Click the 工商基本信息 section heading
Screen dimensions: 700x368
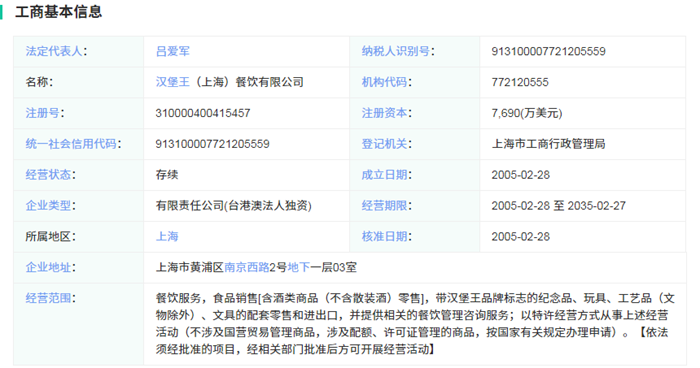[58, 12]
